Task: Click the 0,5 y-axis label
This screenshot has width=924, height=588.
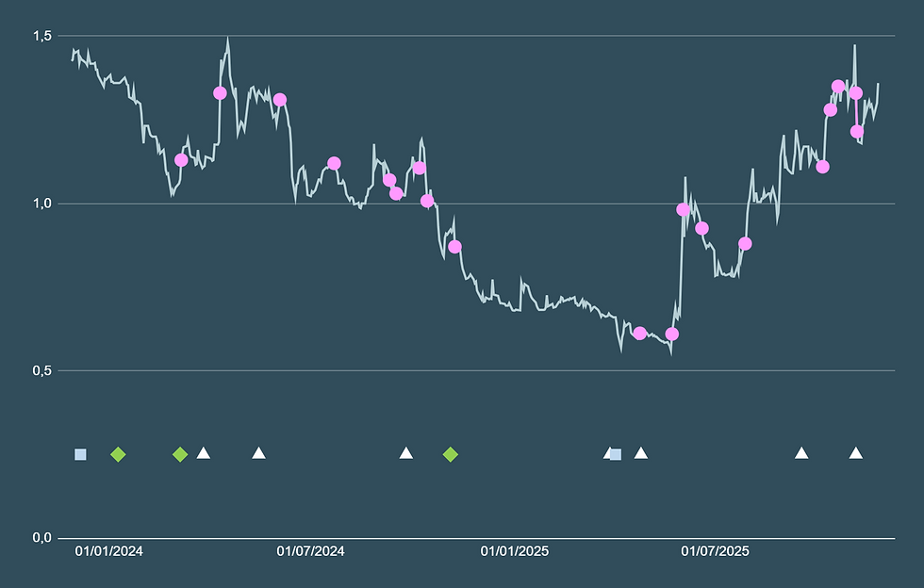Action: [x=41, y=370]
